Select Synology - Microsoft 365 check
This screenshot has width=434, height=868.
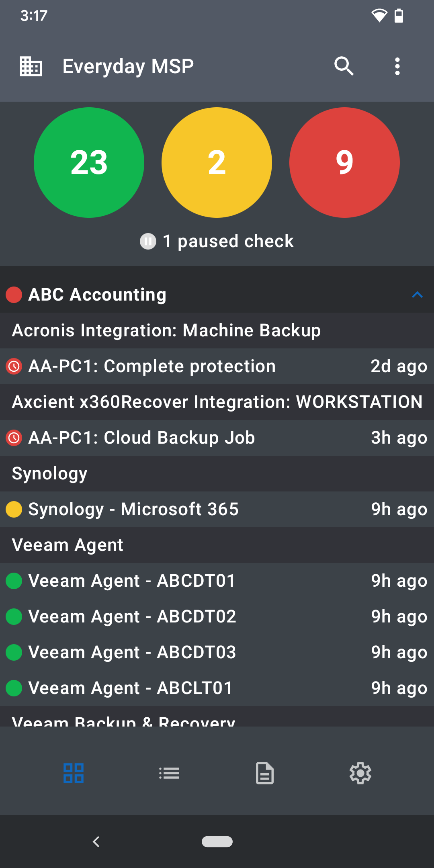[133, 509]
